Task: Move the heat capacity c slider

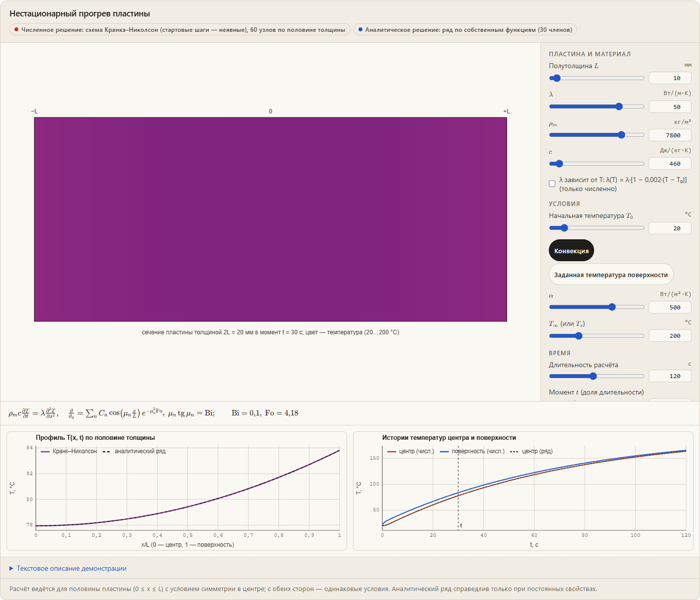Action: pos(597,164)
